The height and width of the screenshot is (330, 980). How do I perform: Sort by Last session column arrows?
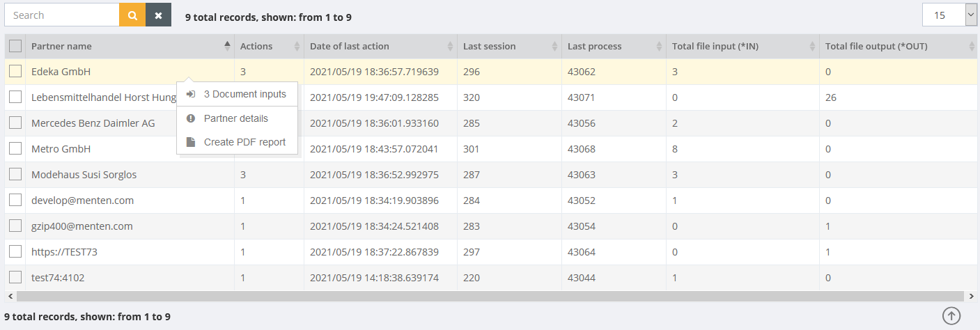pos(554,47)
